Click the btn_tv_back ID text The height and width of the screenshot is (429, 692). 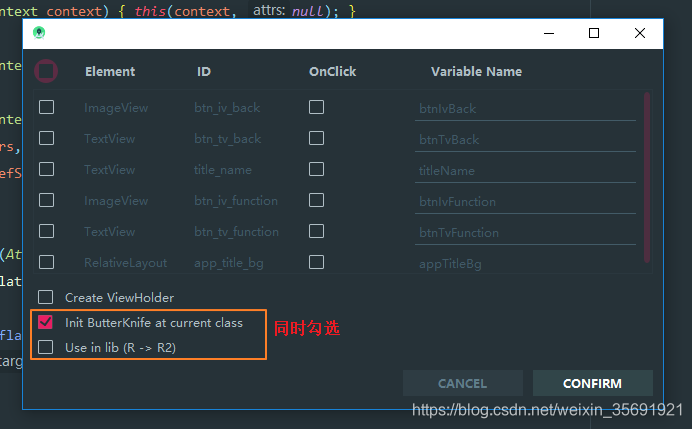pos(228,139)
